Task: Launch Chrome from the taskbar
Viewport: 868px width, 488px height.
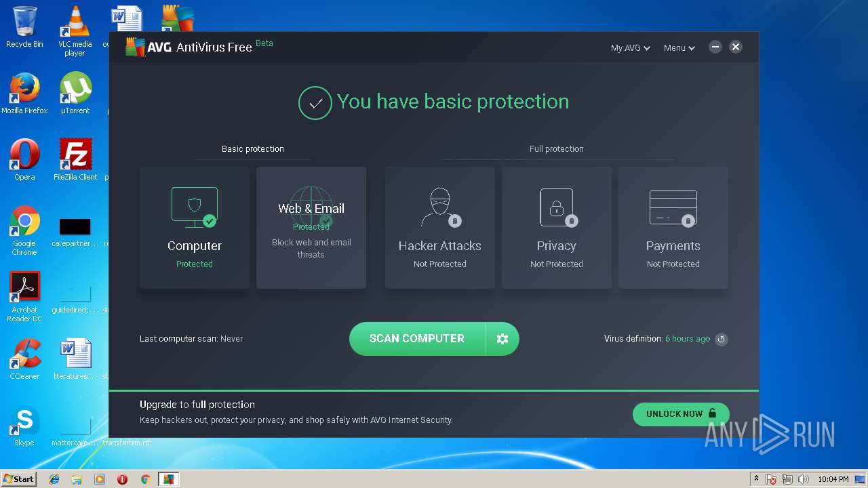Action: (x=145, y=479)
